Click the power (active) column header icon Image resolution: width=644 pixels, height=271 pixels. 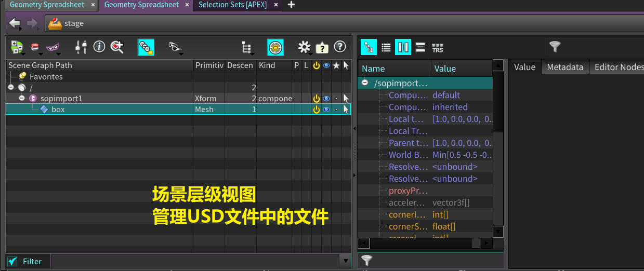316,65
